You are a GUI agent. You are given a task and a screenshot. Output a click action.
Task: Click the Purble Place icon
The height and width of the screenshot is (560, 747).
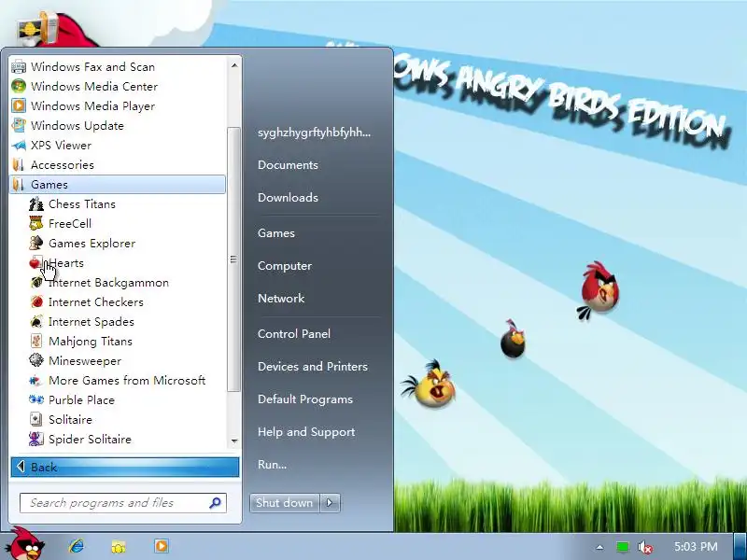tap(36, 399)
